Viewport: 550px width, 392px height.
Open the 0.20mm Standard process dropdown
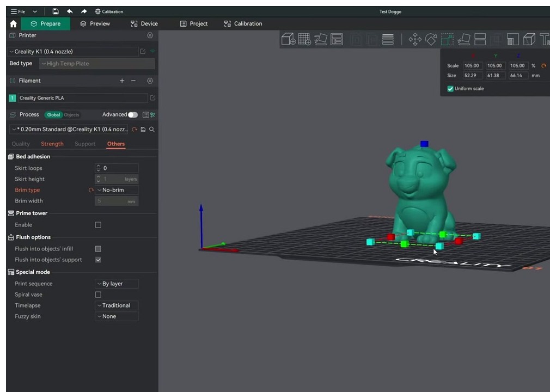69,130
